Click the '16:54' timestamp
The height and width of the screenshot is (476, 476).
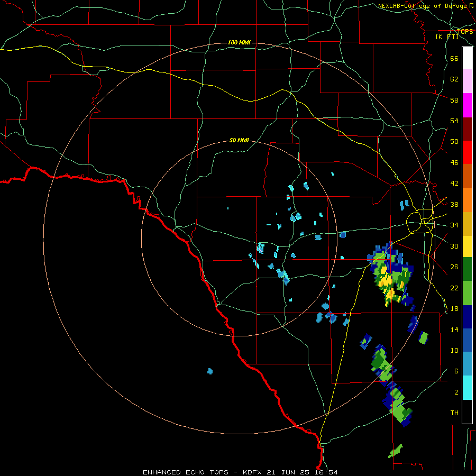coord(326,472)
